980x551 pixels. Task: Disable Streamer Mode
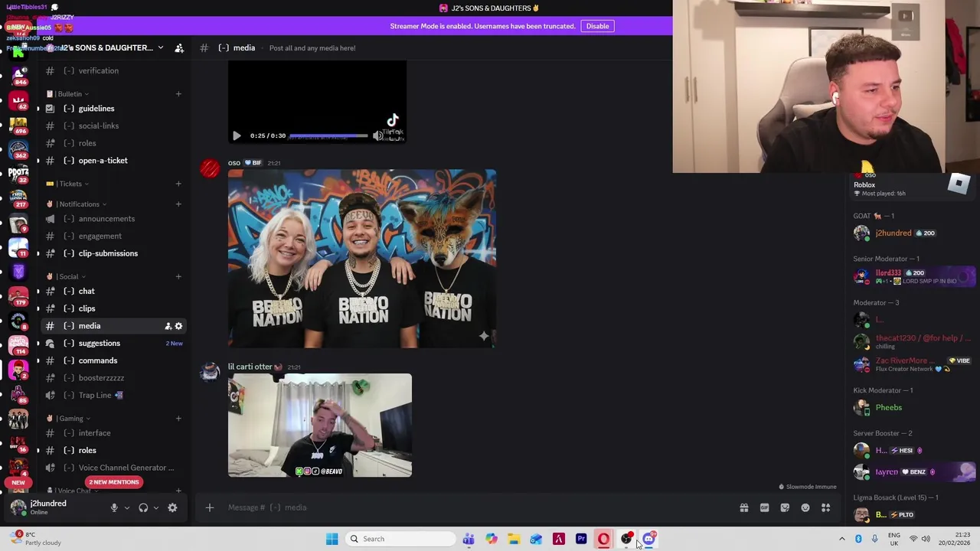pyautogui.click(x=597, y=26)
